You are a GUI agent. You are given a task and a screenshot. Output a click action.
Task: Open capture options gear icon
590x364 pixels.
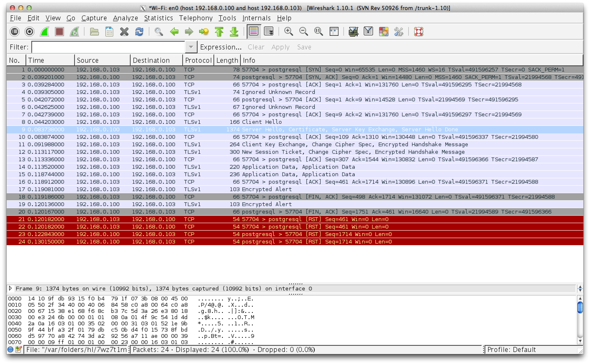30,32
